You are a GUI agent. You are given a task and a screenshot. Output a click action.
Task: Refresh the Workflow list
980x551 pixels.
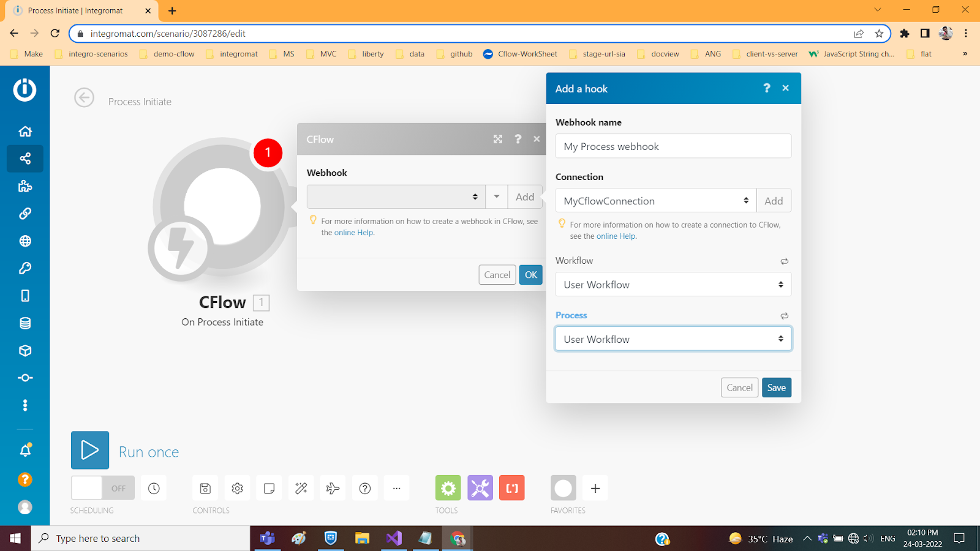coord(785,261)
